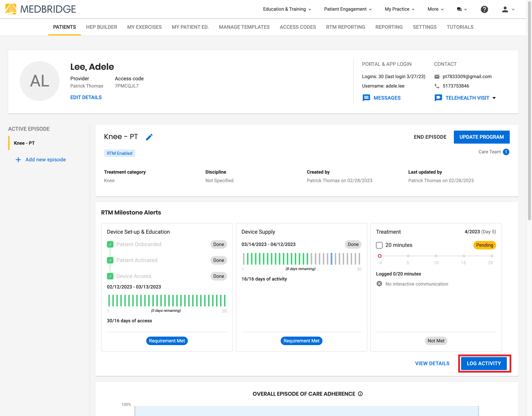532x416 pixels.
Task: Open the help question mark icon
Action: pyautogui.click(x=484, y=9)
